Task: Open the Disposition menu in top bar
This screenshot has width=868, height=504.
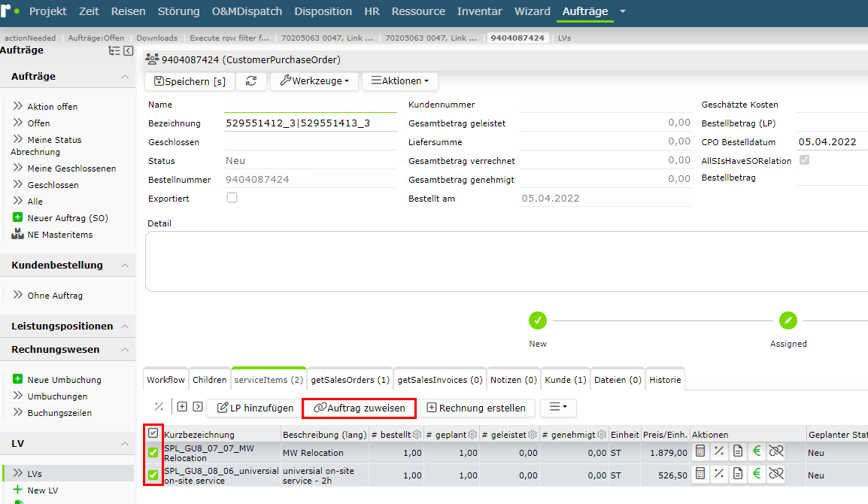Action: click(323, 11)
